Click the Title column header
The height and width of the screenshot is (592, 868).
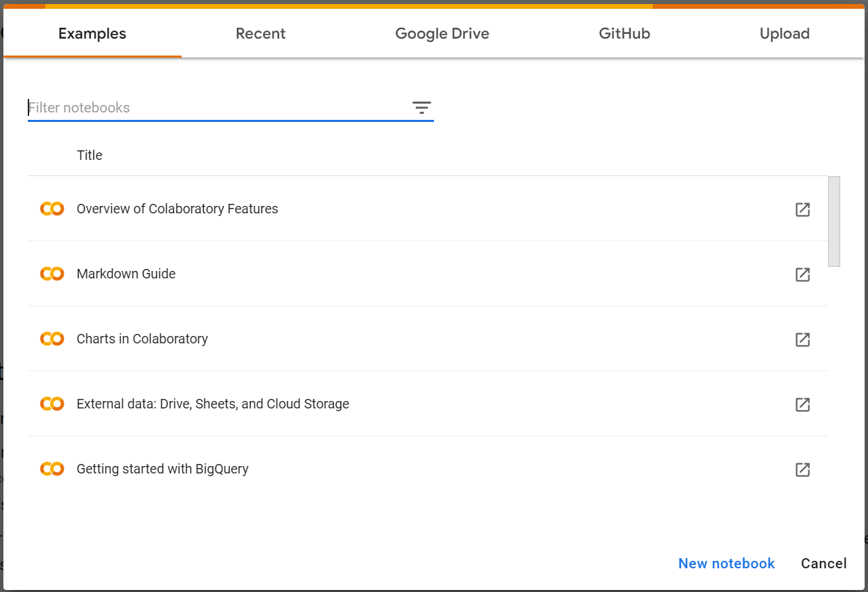[x=89, y=155]
